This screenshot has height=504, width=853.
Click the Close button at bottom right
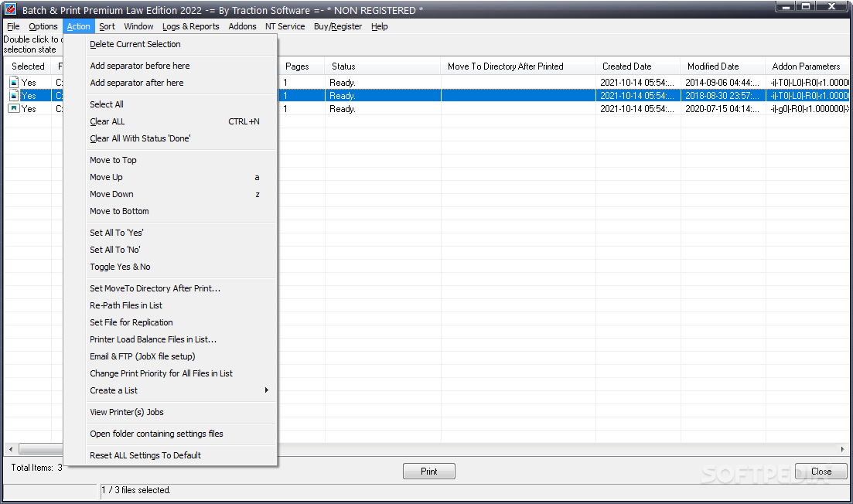pyautogui.click(x=821, y=472)
